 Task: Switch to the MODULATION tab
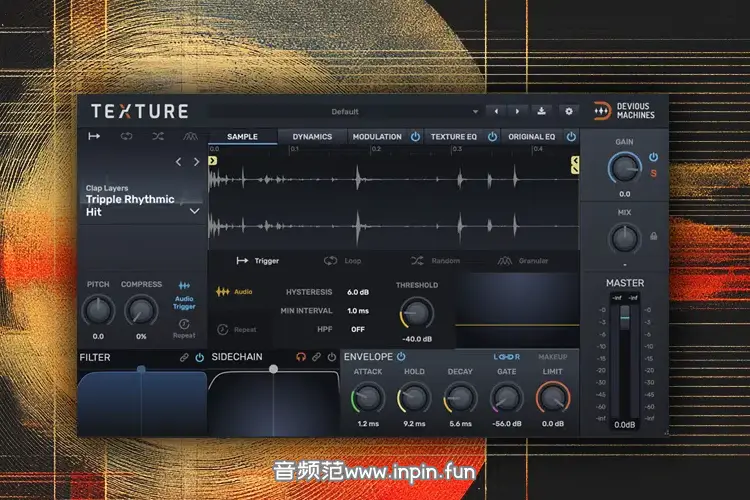pos(377,137)
